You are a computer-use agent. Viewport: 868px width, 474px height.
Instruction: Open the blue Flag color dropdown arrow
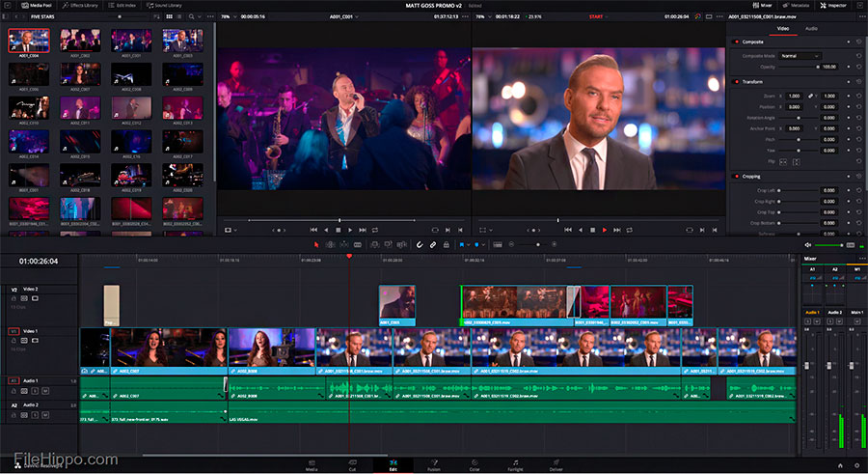(469, 244)
